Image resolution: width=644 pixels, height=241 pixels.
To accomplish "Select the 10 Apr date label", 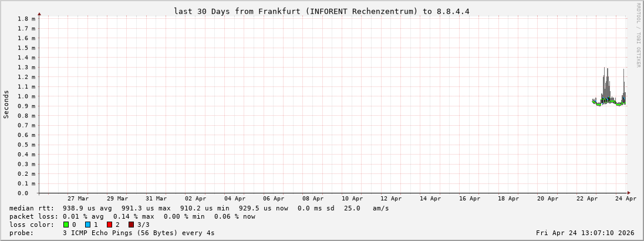I will [x=352, y=199].
